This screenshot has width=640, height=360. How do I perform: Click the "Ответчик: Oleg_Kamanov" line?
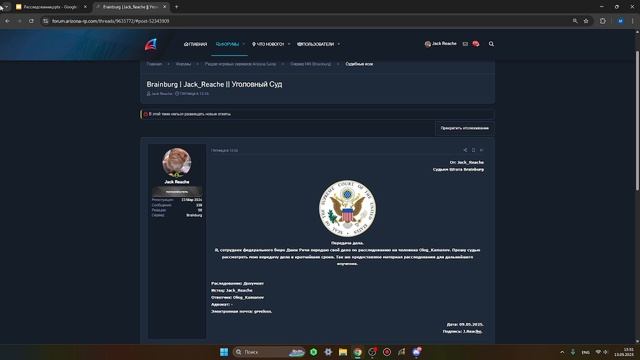click(x=237, y=298)
